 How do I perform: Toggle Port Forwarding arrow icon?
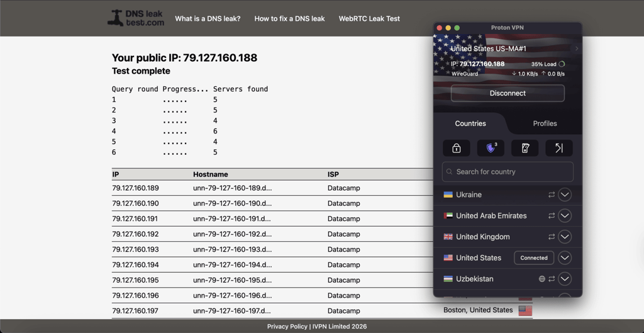(559, 148)
